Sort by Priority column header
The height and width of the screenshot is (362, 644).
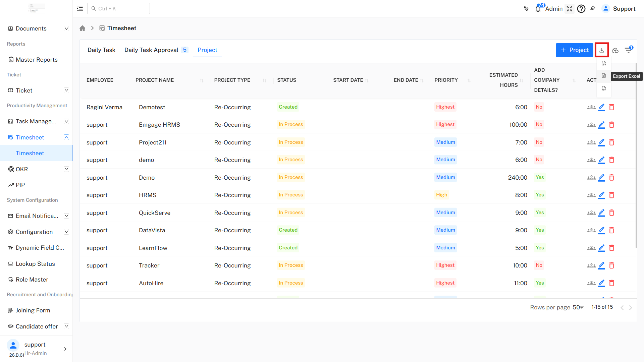(x=469, y=80)
